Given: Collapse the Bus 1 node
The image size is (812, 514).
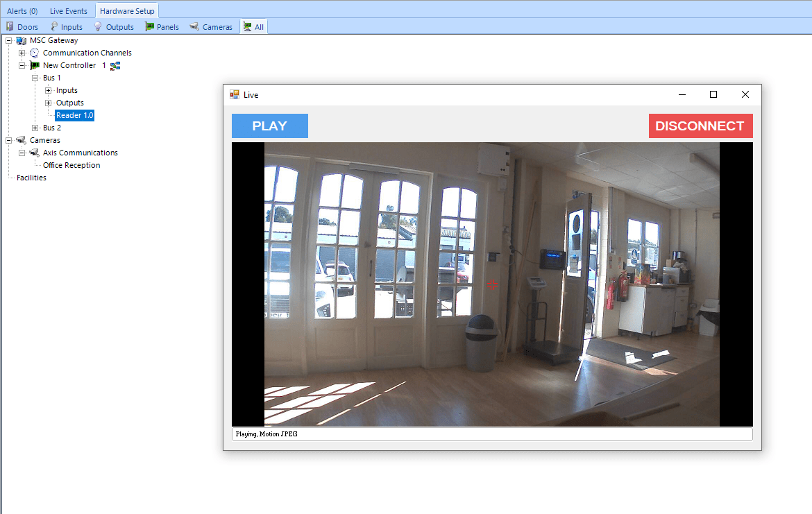Looking at the screenshot, I should 34,78.
